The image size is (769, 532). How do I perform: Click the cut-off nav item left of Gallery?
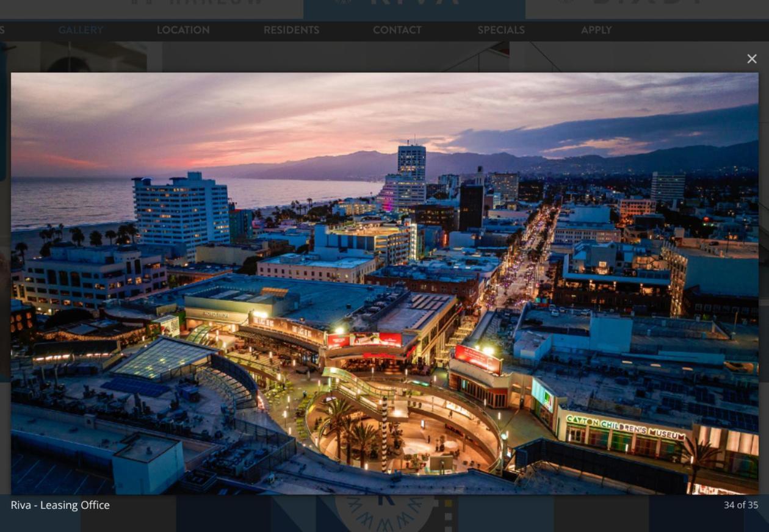(3, 30)
